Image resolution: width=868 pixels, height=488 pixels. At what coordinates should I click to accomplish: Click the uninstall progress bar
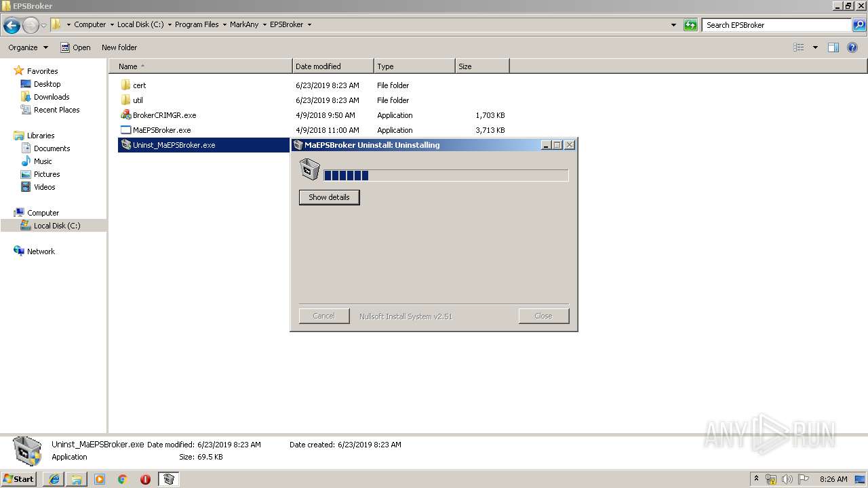pos(446,176)
